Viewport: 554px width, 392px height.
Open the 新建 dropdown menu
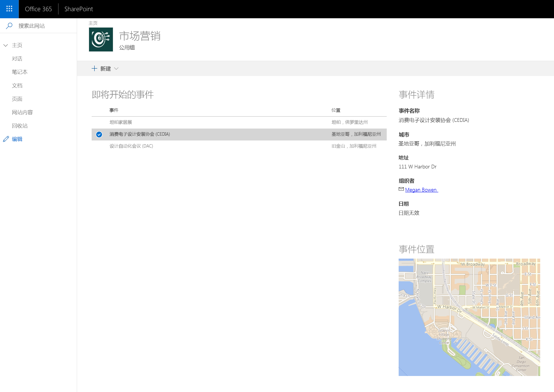point(116,69)
